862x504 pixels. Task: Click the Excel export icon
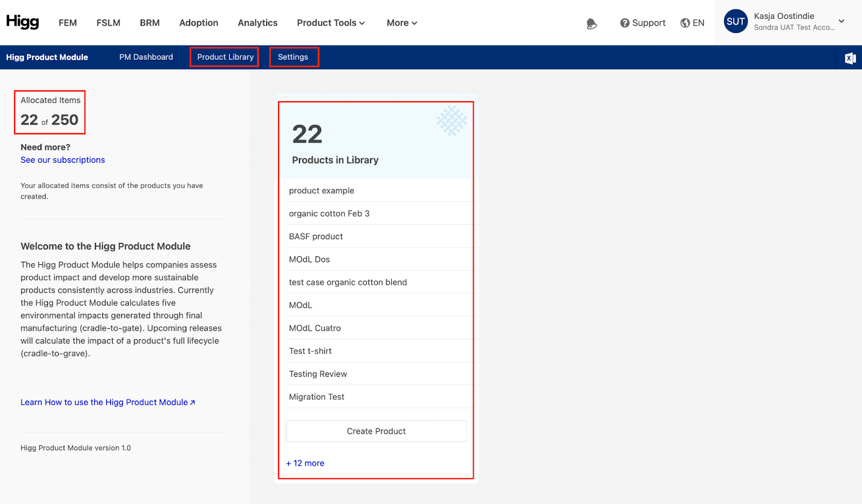[x=850, y=58]
